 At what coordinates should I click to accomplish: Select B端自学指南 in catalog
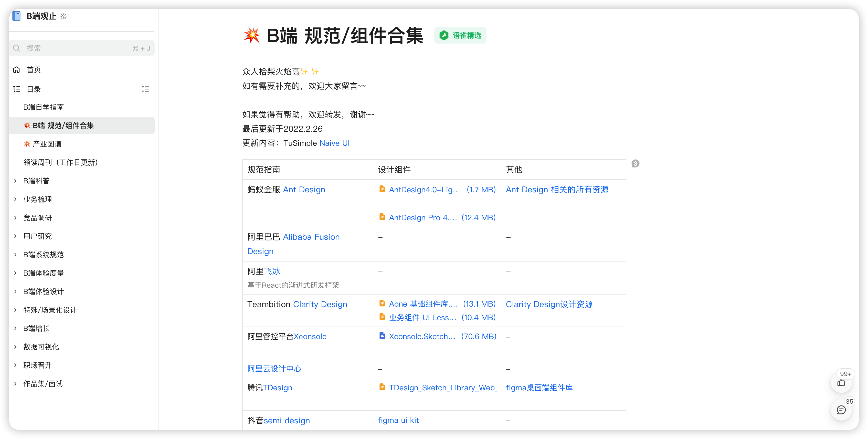[44, 107]
